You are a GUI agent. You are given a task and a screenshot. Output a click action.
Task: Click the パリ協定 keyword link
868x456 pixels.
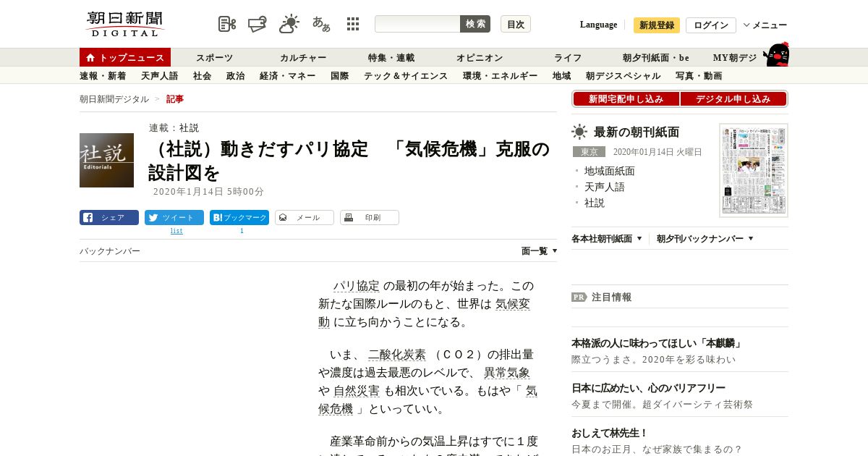(x=357, y=286)
